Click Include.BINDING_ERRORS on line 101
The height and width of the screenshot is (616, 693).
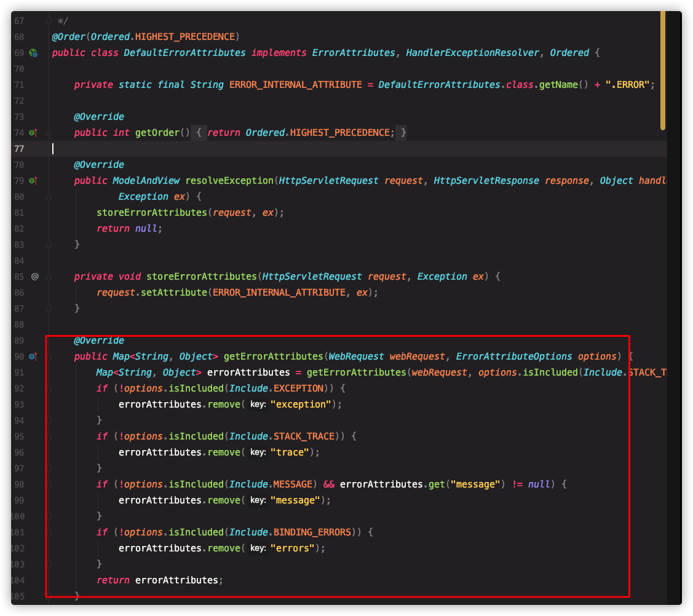tap(290, 532)
